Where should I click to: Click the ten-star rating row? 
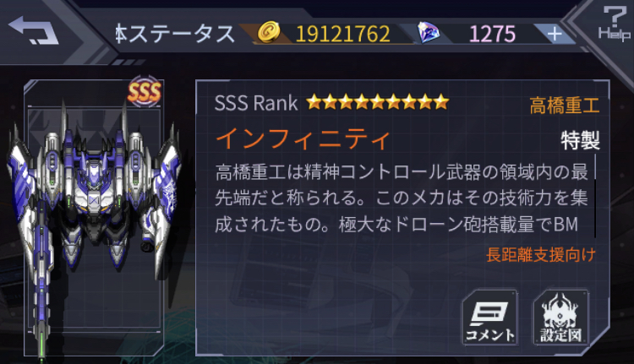point(377,102)
